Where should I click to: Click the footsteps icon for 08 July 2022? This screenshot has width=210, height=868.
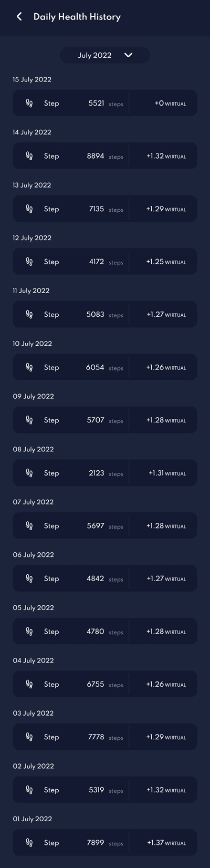pyautogui.click(x=29, y=473)
